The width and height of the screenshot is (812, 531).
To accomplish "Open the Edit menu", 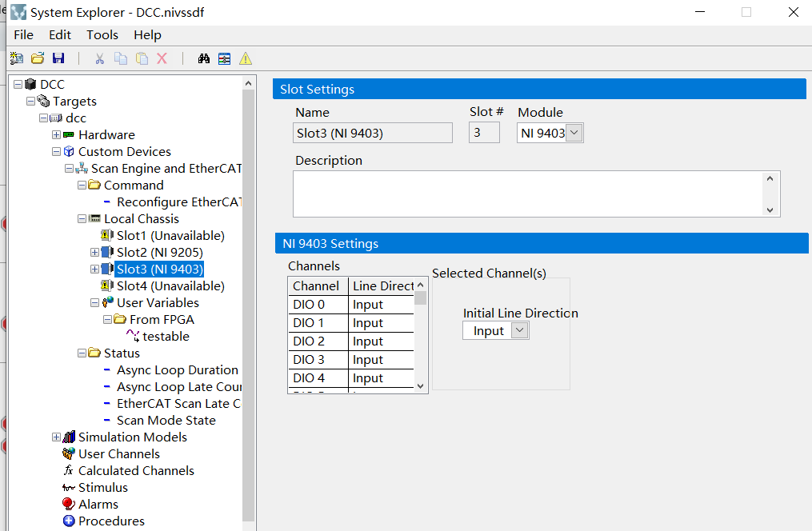I will pyautogui.click(x=59, y=34).
